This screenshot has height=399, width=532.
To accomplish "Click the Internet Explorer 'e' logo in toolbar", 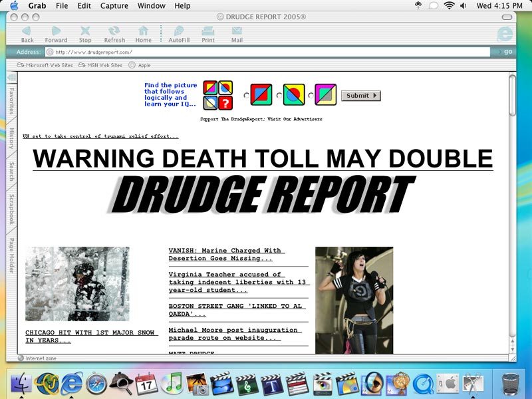I will click(x=505, y=34).
